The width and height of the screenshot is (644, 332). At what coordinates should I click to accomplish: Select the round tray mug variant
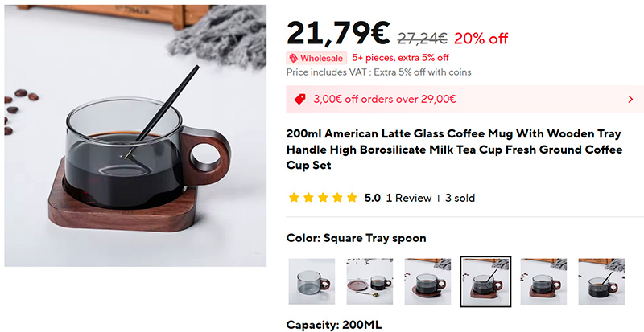click(x=427, y=281)
